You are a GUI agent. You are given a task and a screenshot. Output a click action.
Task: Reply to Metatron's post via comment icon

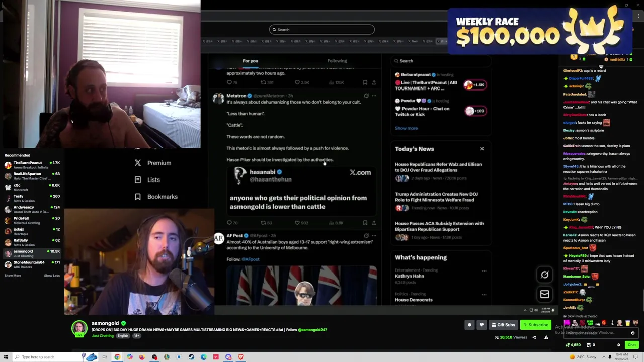coord(229,223)
